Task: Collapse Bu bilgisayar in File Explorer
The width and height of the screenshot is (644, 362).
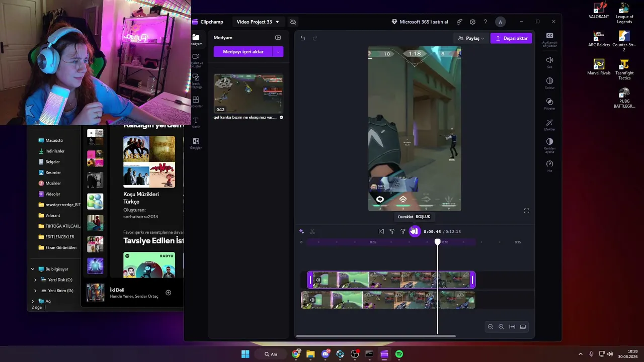Action: 33,269
